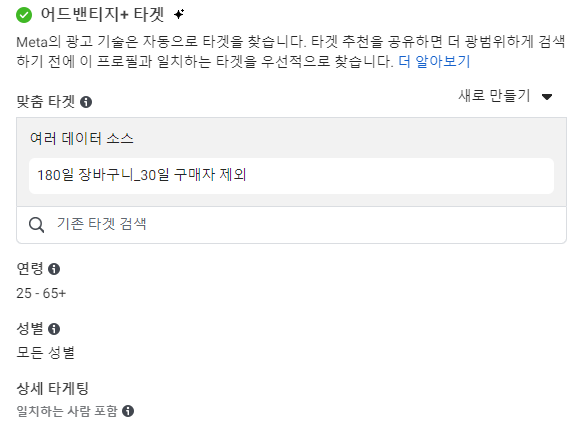Image resolution: width=581 pixels, height=421 pixels.
Task: Click the arrow next to 새로 만들기
Action: click(x=547, y=97)
